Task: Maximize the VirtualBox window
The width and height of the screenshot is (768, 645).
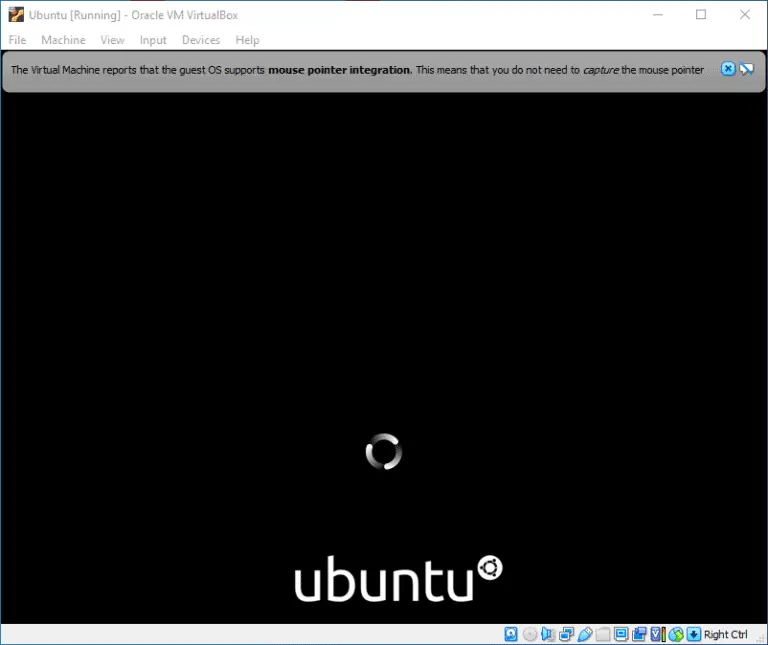Action: tap(701, 15)
